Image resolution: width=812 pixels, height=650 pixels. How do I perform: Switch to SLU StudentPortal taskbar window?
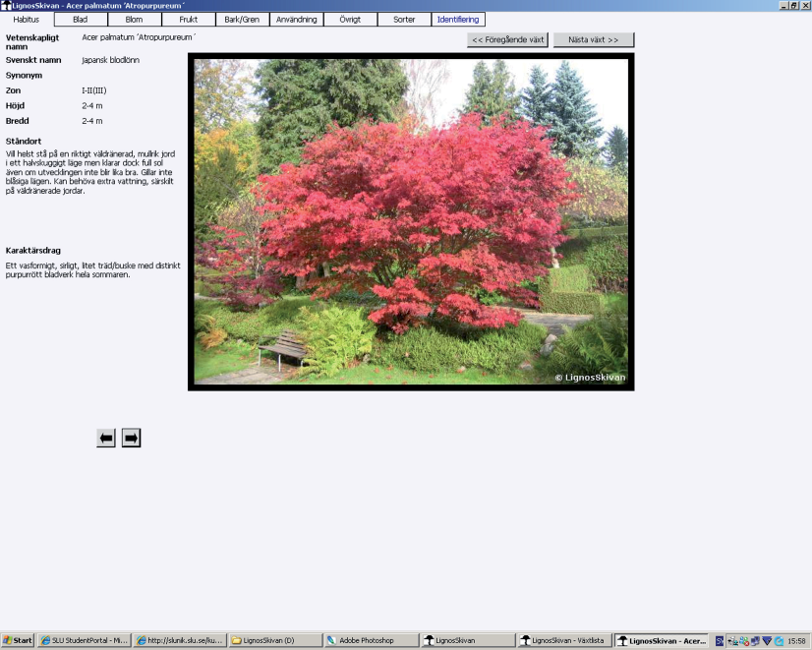pyautogui.click(x=84, y=641)
